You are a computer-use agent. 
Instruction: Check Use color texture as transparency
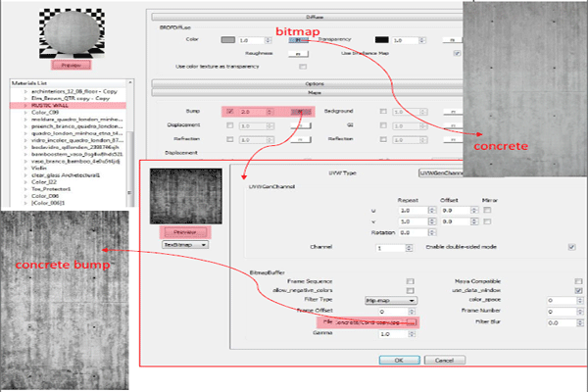[x=303, y=67]
